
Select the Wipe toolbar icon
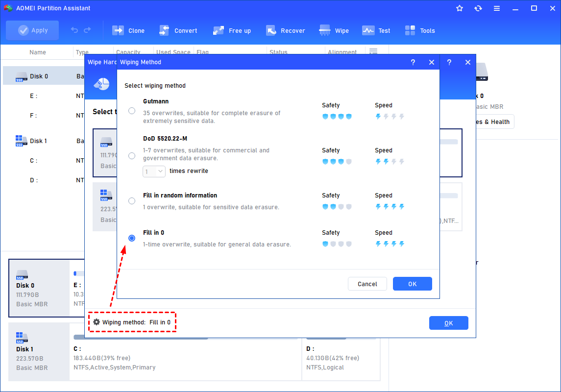pyautogui.click(x=325, y=30)
